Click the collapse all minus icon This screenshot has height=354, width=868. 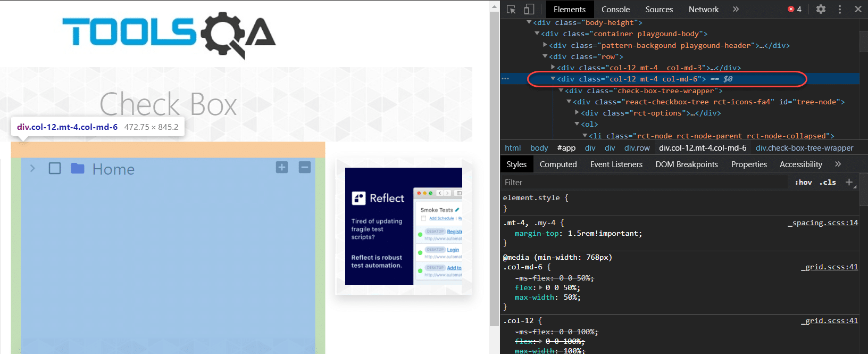[305, 167]
